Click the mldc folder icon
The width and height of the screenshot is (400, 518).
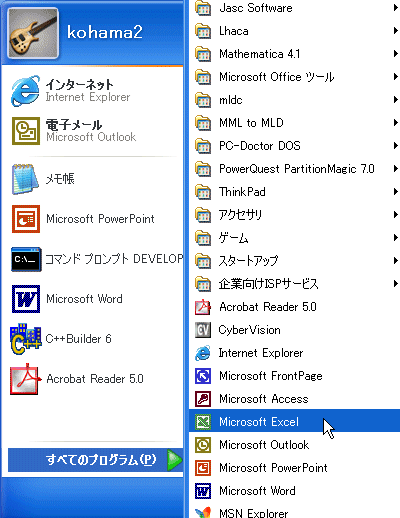coord(203,100)
